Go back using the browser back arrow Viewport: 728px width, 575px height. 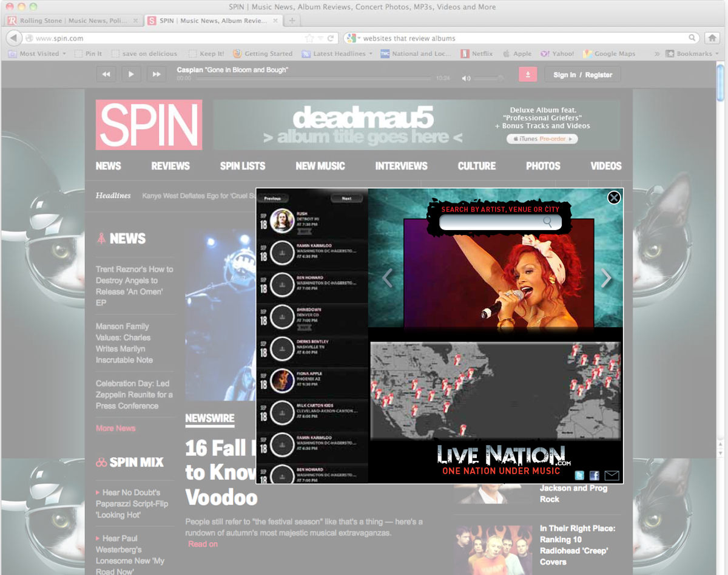pyautogui.click(x=13, y=38)
